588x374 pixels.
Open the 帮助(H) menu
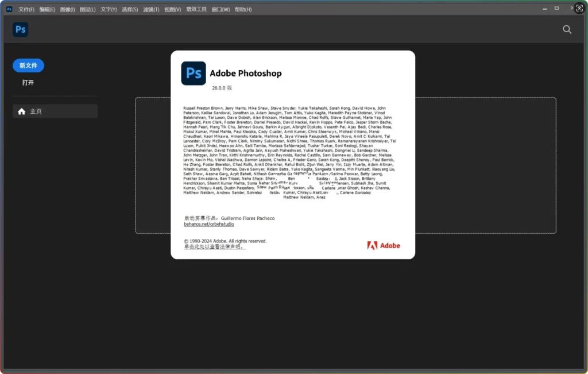click(x=243, y=10)
